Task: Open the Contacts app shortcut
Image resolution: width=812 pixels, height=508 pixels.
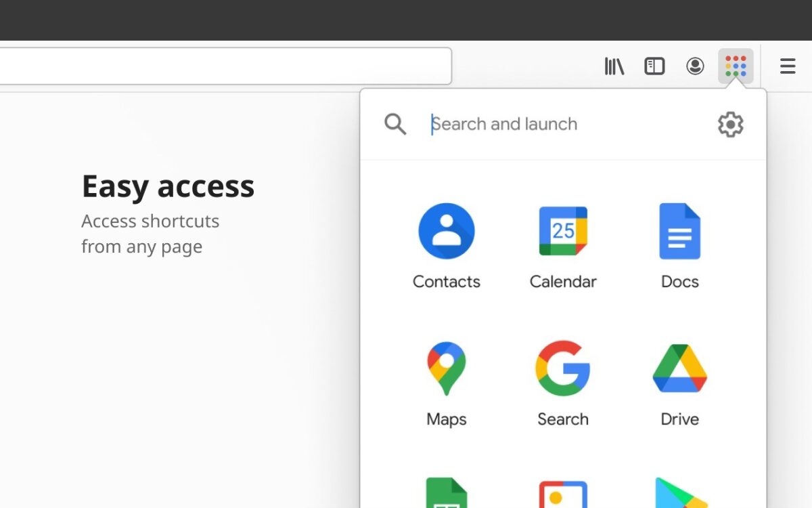Action: pos(447,231)
